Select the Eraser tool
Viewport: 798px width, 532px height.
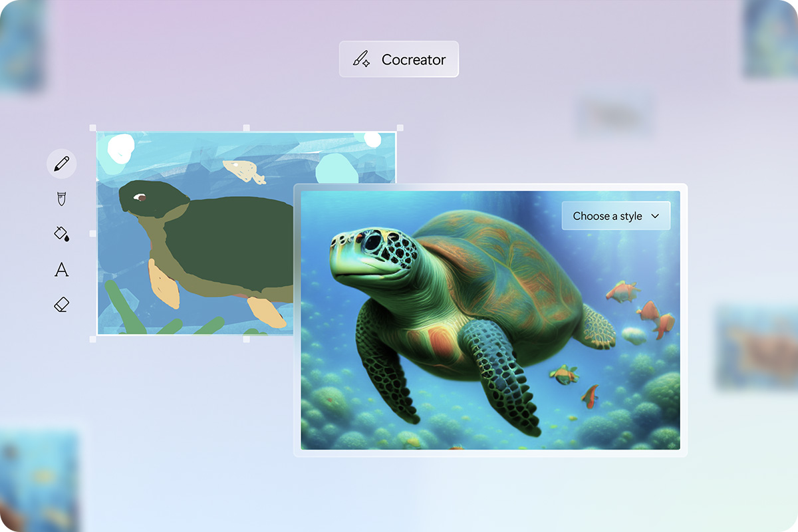[x=61, y=305]
